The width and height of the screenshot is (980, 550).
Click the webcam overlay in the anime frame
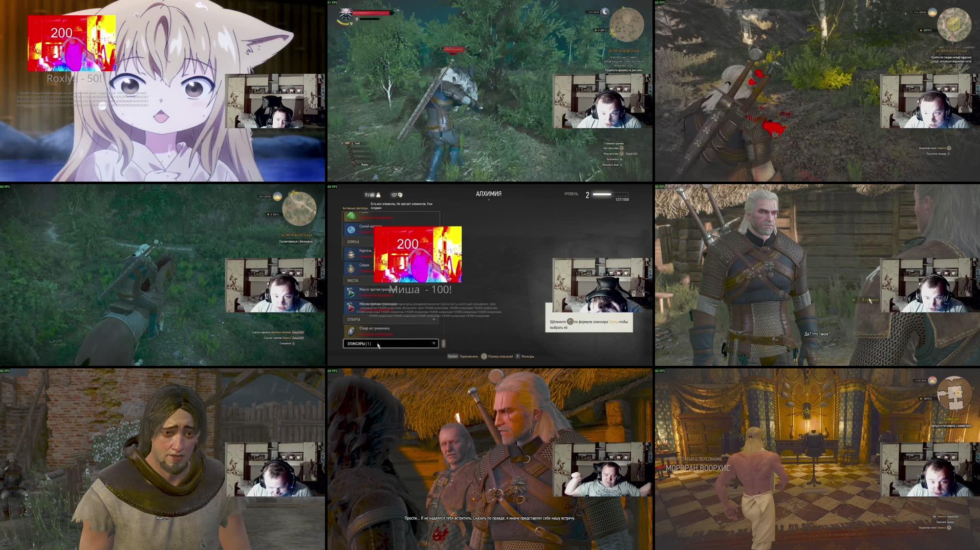275,101
